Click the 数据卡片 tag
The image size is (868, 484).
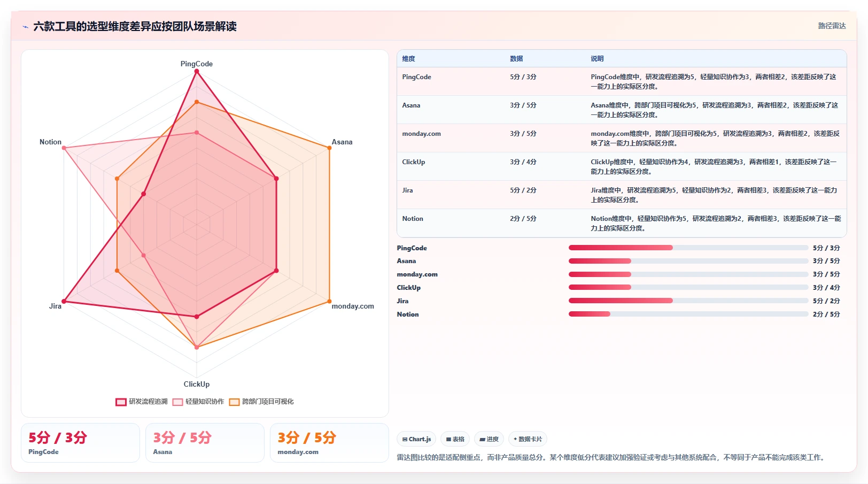click(x=528, y=439)
